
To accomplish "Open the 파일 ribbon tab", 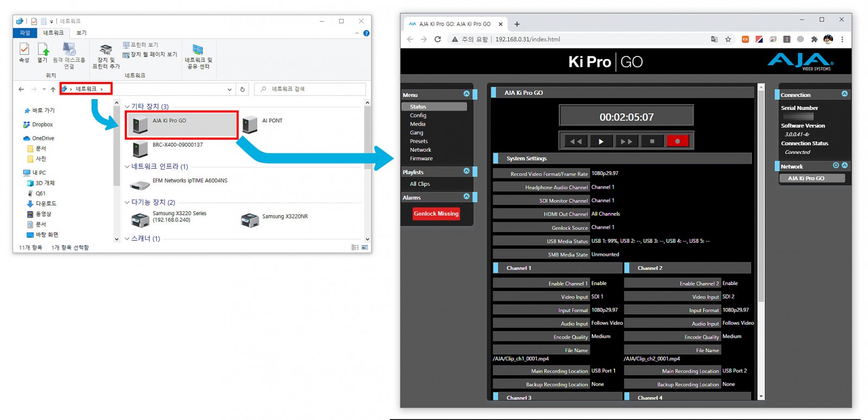I will click(x=25, y=33).
